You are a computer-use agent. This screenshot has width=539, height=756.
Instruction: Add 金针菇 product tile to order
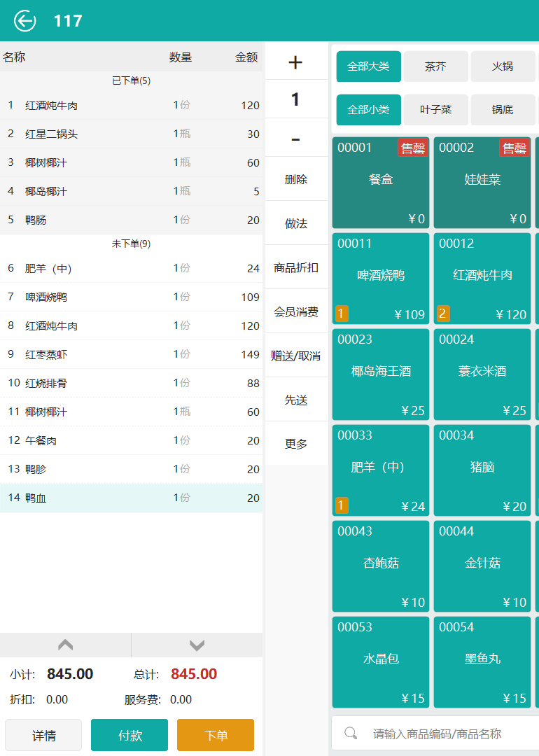point(482,566)
